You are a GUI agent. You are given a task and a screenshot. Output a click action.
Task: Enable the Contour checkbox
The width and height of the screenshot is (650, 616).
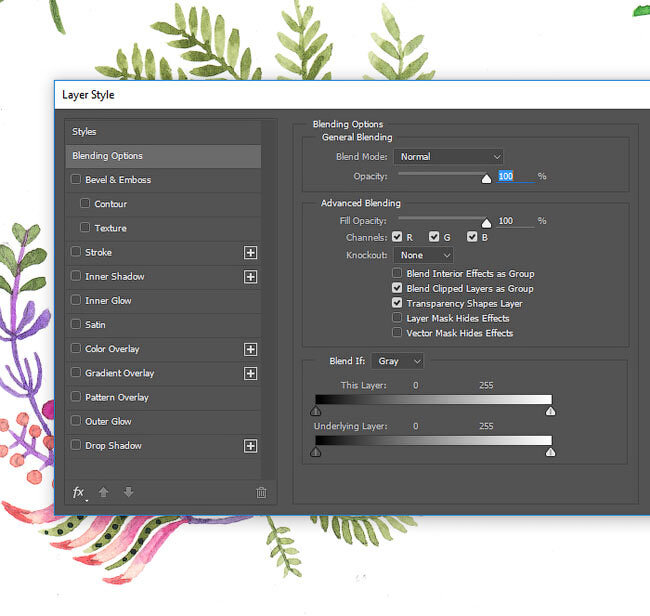(x=85, y=203)
